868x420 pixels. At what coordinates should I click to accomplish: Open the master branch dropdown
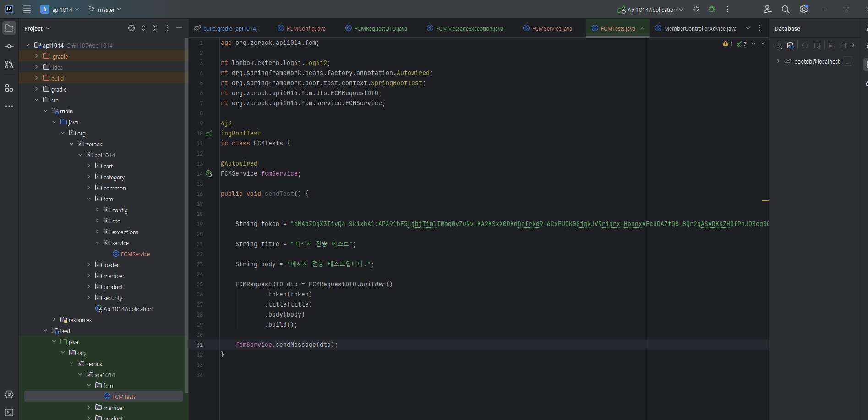[x=105, y=9]
